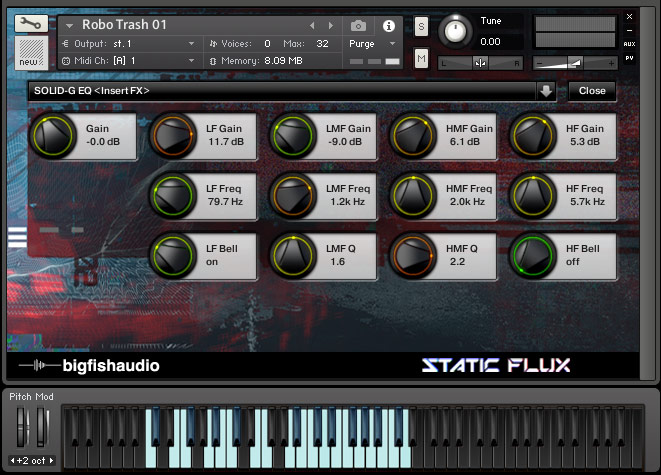Click the HF Freq 5.7k Hz value
Screen dimensions: 661x475
[587, 201]
